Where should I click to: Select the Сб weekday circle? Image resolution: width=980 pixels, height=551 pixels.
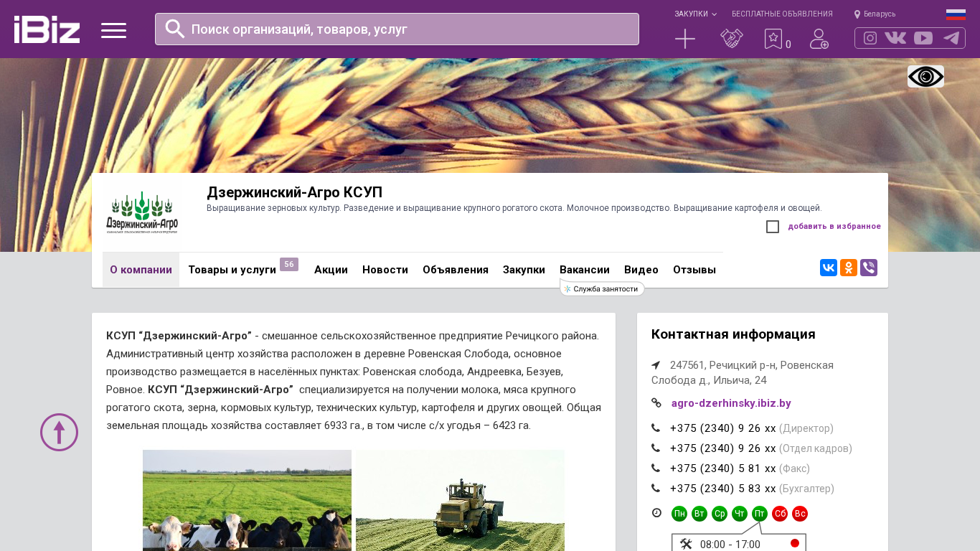click(x=780, y=514)
